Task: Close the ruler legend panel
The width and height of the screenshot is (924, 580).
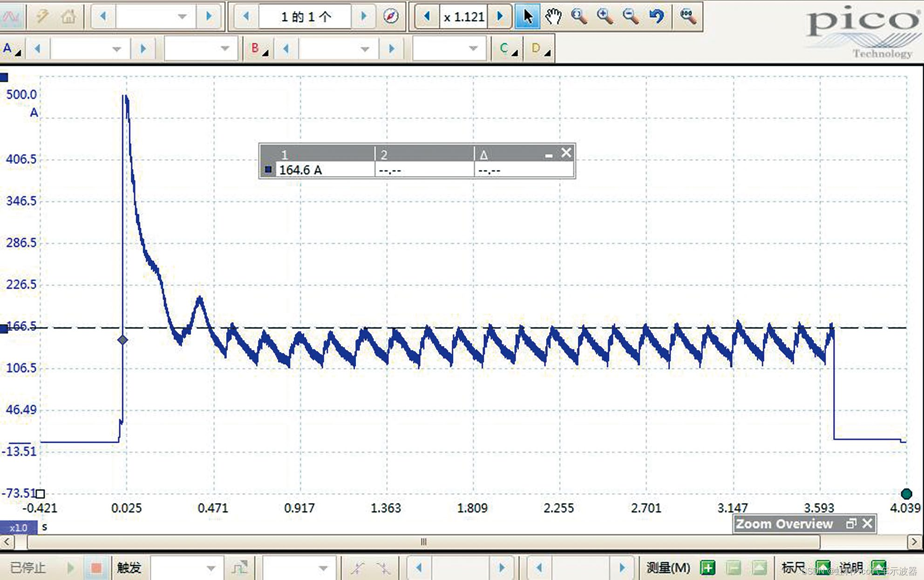Action: (566, 153)
